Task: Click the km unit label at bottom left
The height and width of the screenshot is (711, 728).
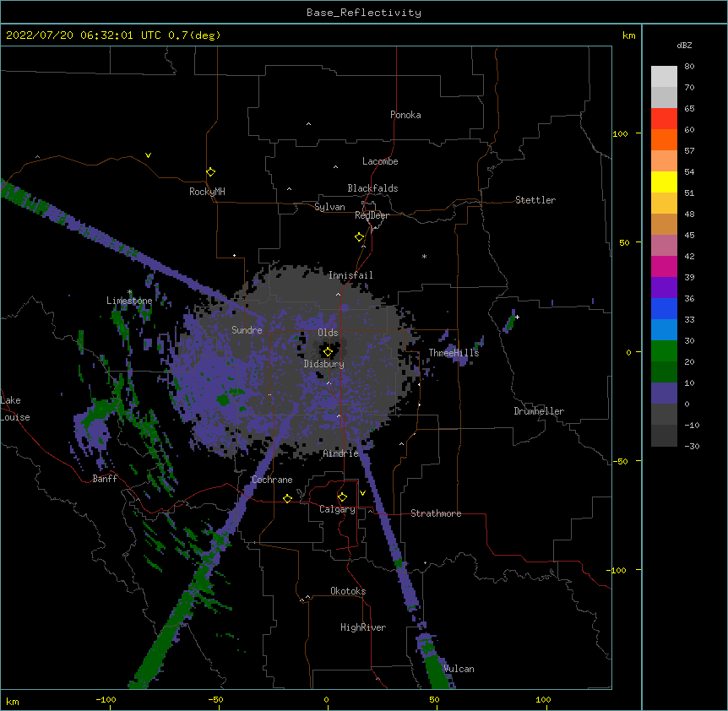Action: 12,701
